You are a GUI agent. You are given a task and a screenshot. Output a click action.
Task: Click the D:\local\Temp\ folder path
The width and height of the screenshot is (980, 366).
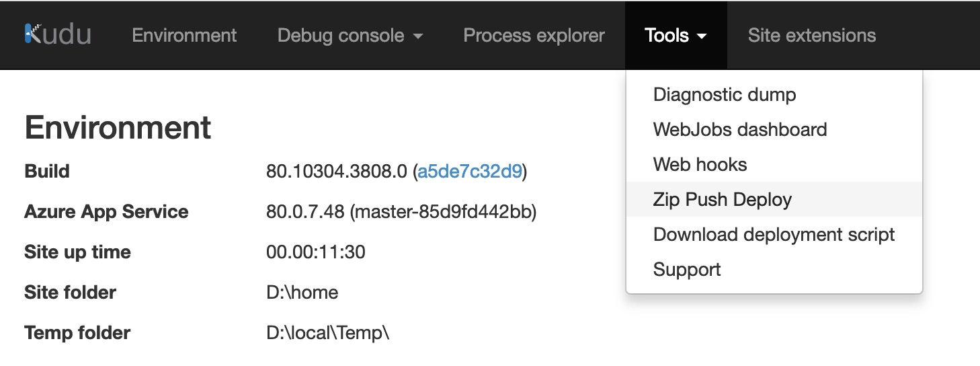(x=327, y=333)
